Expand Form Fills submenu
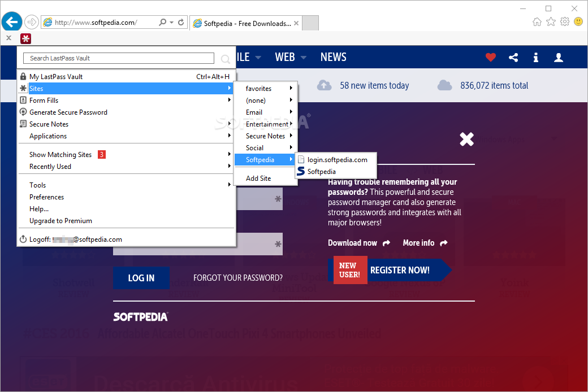 coord(127,101)
